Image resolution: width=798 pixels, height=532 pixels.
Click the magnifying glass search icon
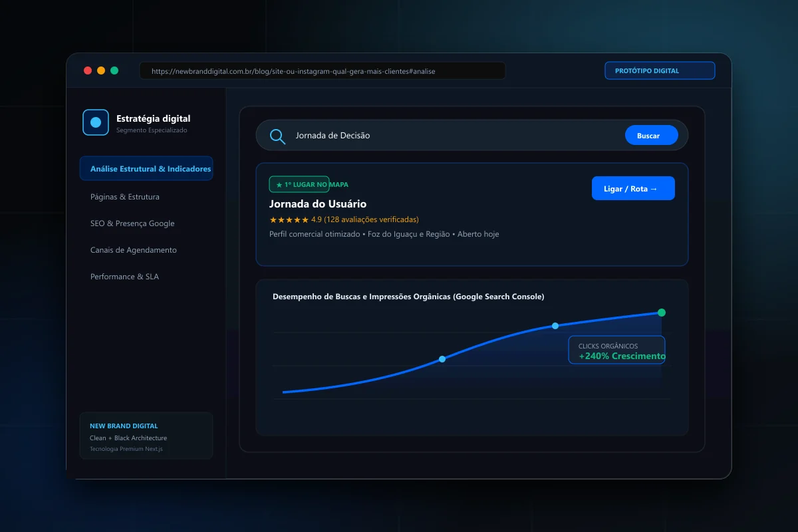[277, 136]
